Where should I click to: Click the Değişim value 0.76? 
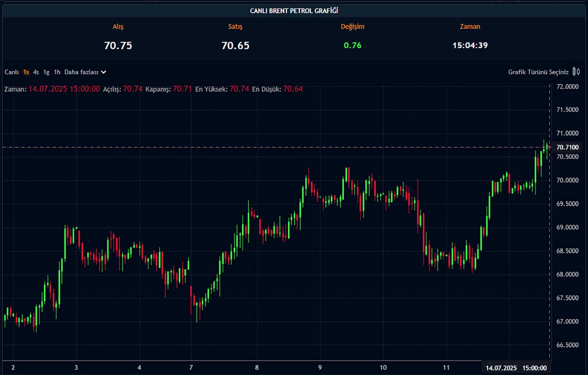coord(352,46)
